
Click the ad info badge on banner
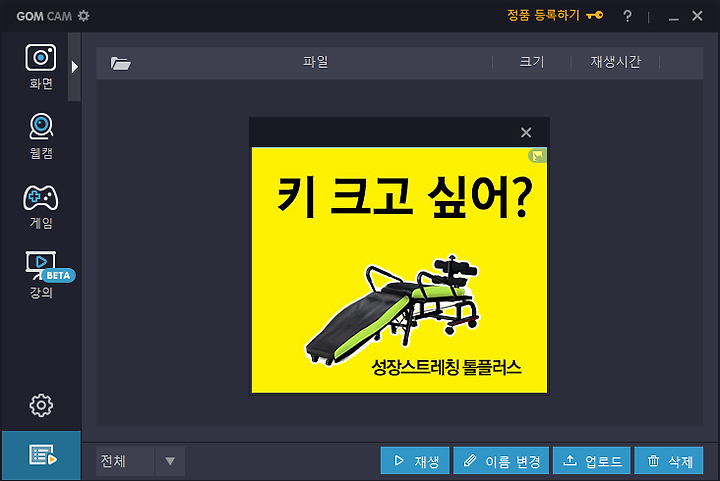537,156
